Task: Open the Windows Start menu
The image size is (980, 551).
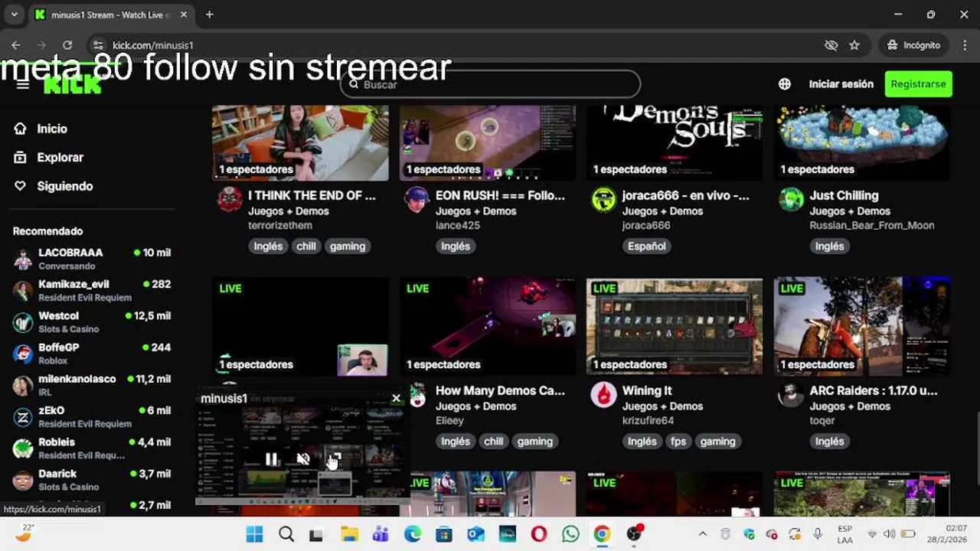Action: click(x=254, y=534)
